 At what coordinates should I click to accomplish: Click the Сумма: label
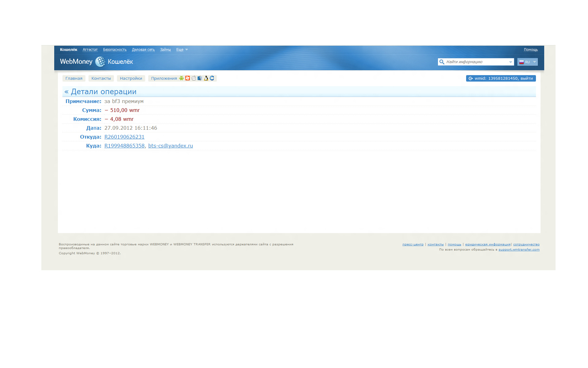click(92, 110)
